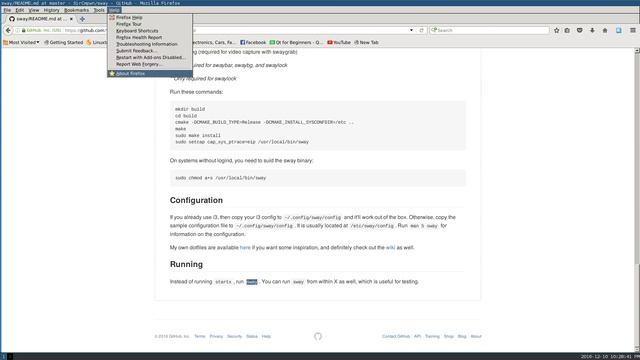Select Firefox Tour from Help menu
This screenshot has width=640, height=360.
pos(150,24)
